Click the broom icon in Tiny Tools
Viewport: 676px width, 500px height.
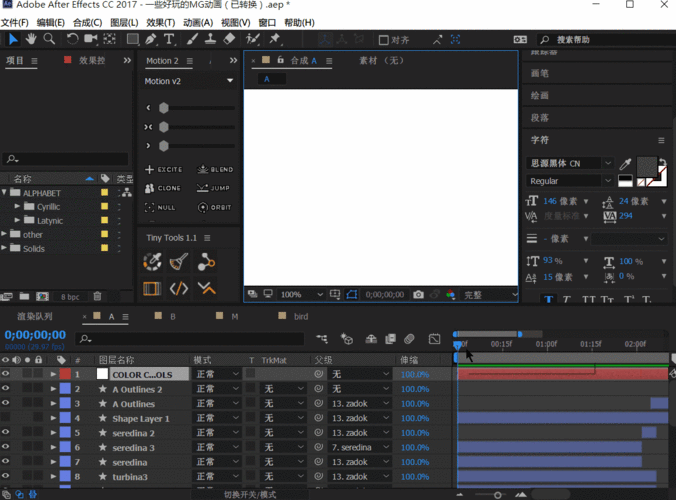point(179,262)
